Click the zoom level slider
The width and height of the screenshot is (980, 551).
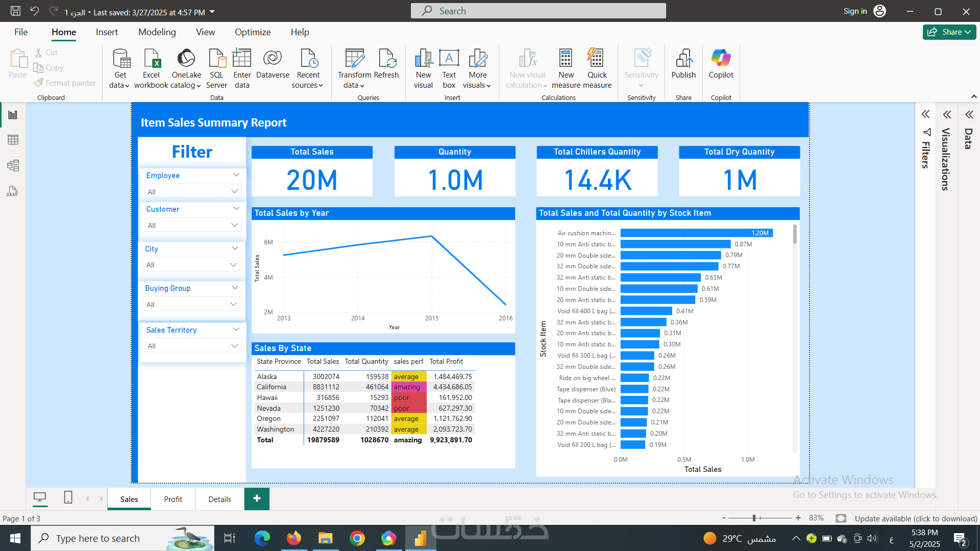click(x=754, y=518)
